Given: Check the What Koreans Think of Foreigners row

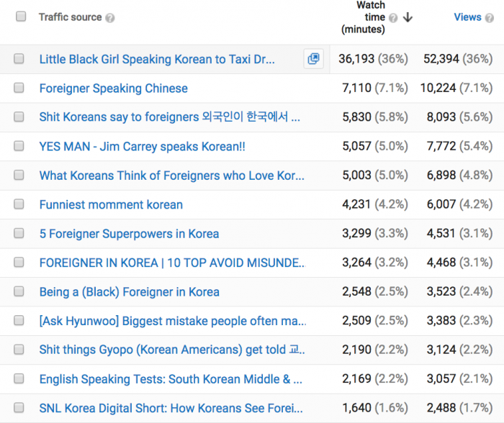Looking at the screenshot, I should 19,175.
